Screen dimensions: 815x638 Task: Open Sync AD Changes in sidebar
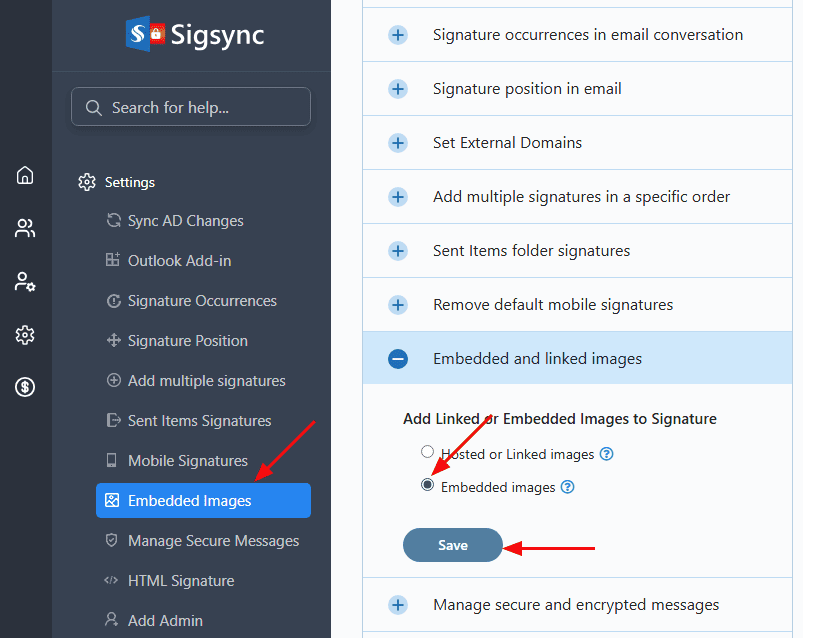(185, 221)
